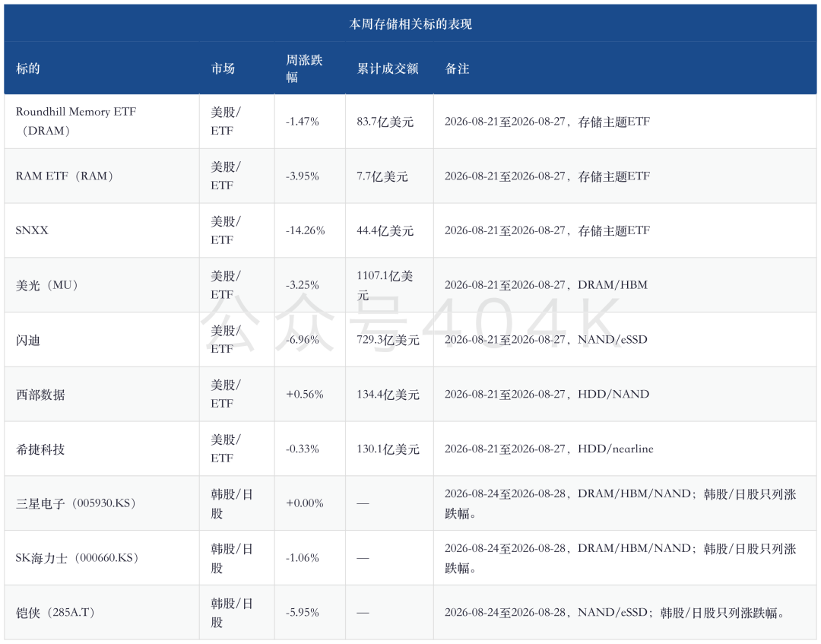Screen dimensions: 821x644
Task: Click the 存储主题ETF note in Roundhill row
Action: click(x=613, y=122)
